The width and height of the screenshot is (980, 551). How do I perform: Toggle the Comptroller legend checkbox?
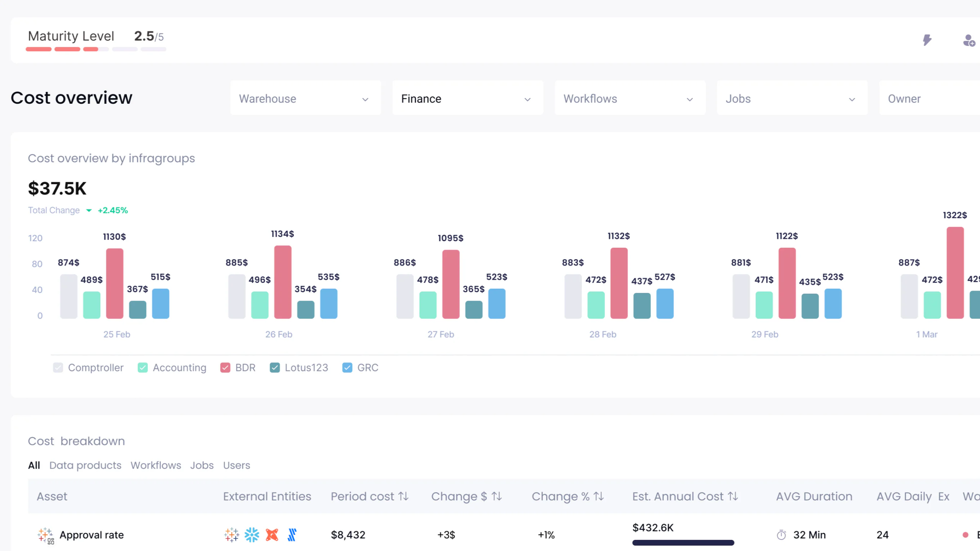58,368
